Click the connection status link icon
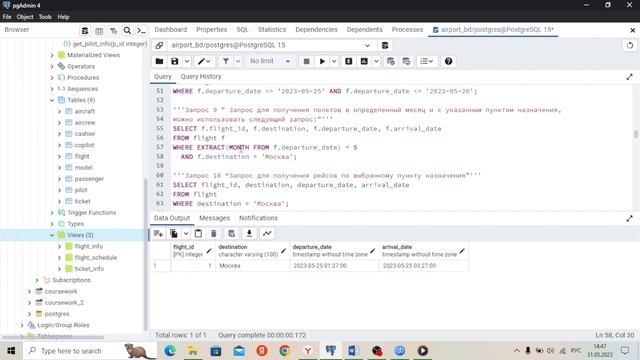The image size is (640, 360). (x=159, y=45)
